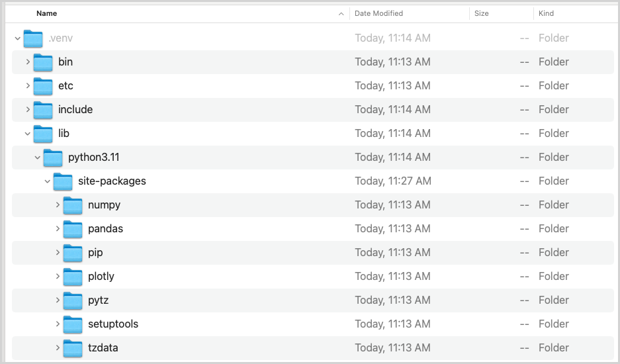Expand the pip folder disclosure arrow
This screenshot has width=620, height=364.
tap(58, 252)
